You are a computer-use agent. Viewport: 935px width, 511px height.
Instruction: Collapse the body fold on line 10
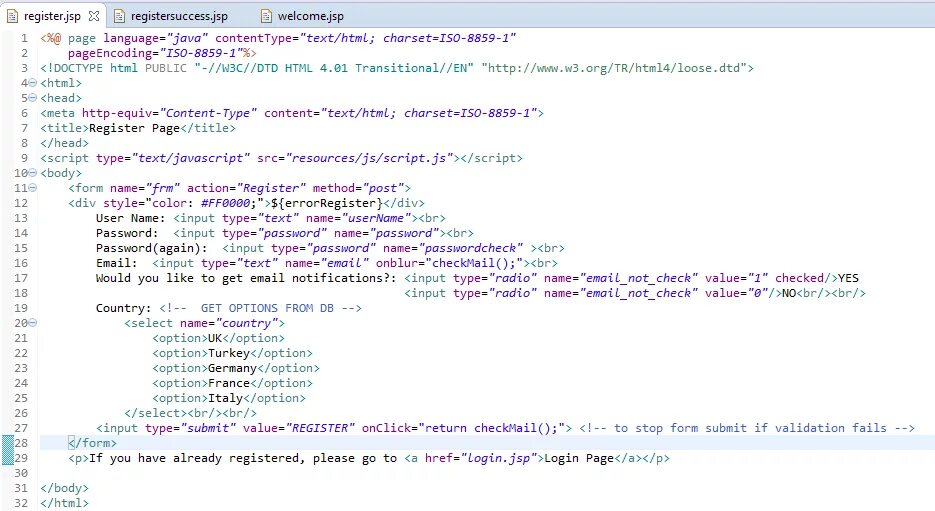pos(33,173)
